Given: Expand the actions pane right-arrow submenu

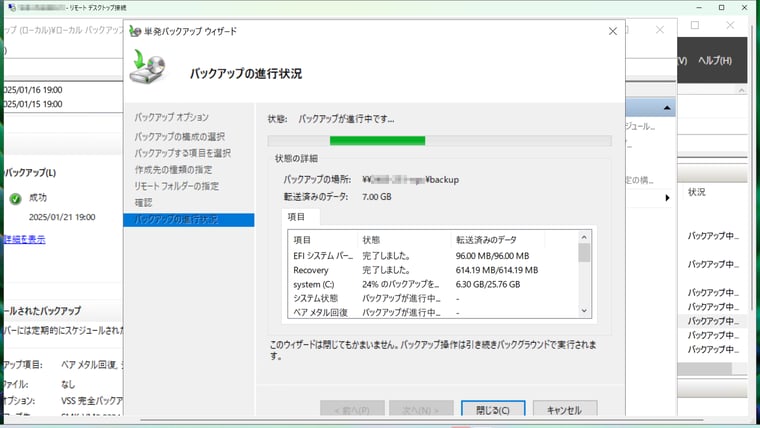Looking at the screenshot, I should click(x=667, y=198).
